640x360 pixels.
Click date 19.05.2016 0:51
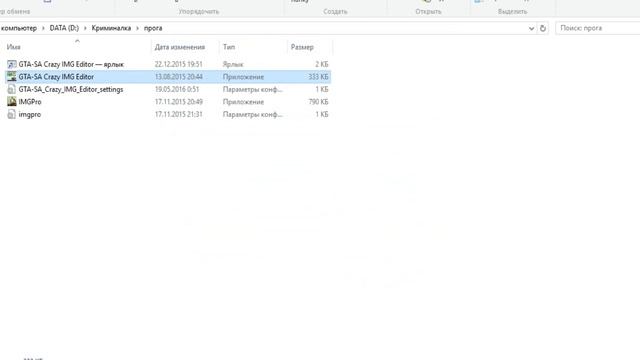(x=177, y=89)
